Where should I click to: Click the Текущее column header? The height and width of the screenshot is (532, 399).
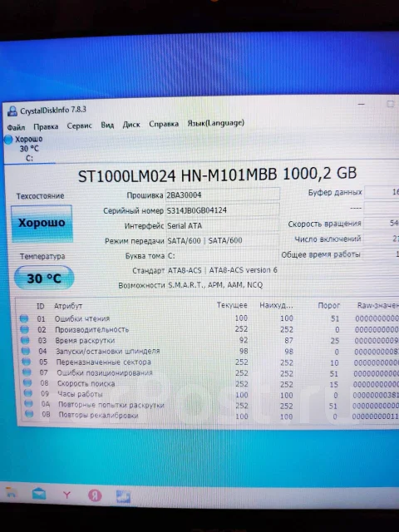232,305
